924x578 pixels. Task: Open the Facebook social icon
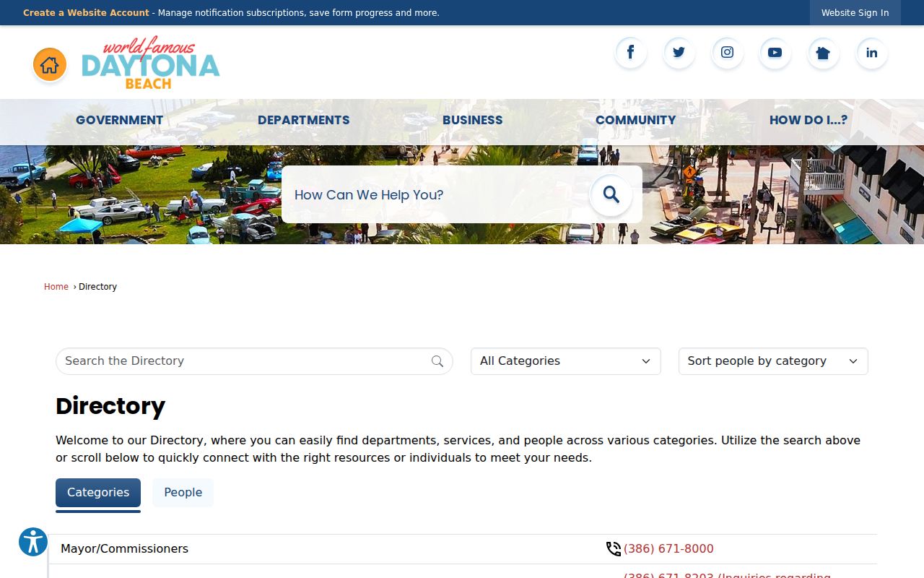[631, 53]
